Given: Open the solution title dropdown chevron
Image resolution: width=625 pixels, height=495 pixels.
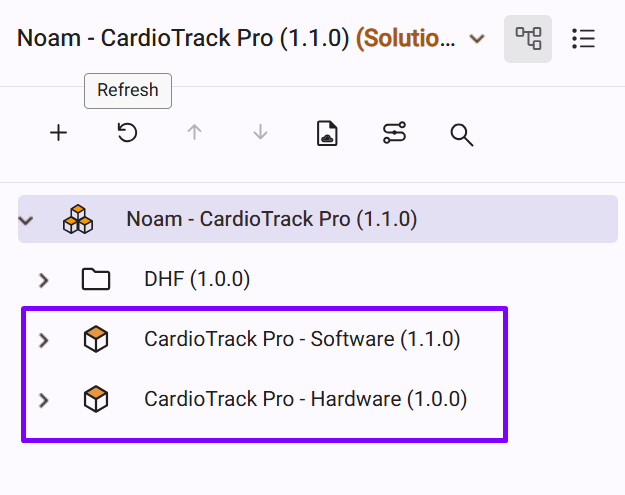Looking at the screenshot, I should click(477, 39).
